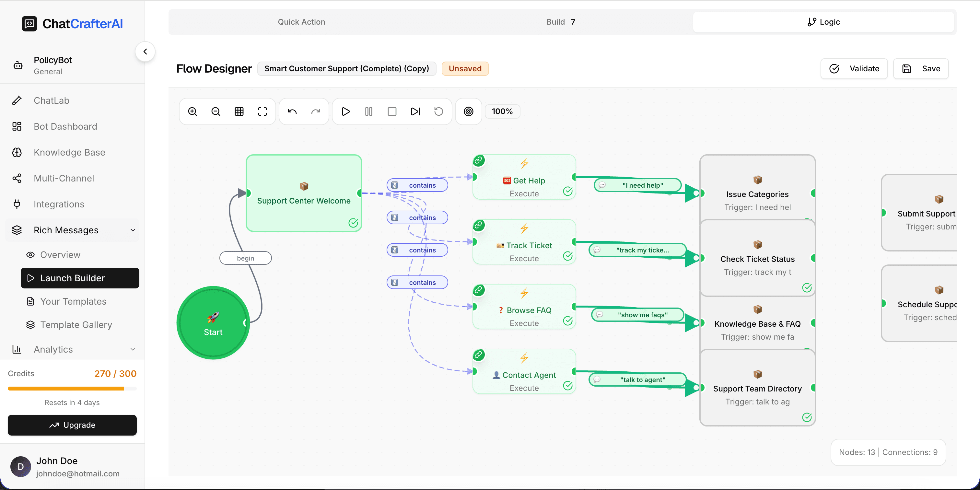Enter fullscreen canvas mode
The image size is (980, 490).
[x=262, y=111]
